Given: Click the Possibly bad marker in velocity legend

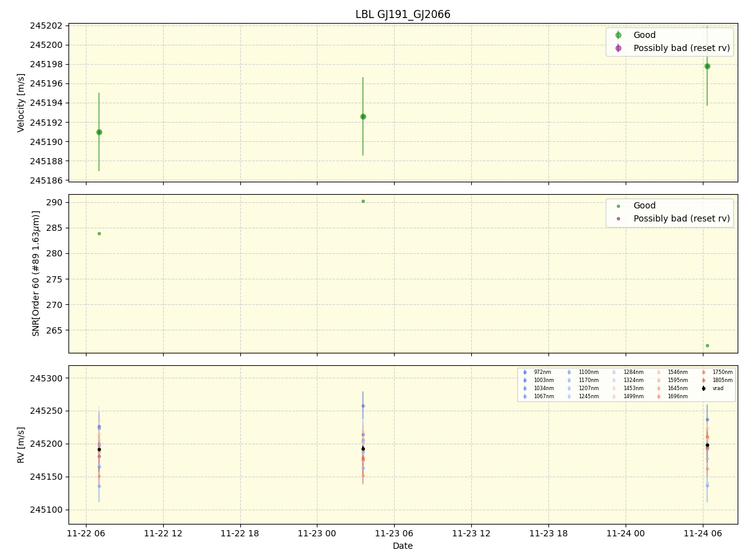Looking at the screenshot, I should coord(618,48).
